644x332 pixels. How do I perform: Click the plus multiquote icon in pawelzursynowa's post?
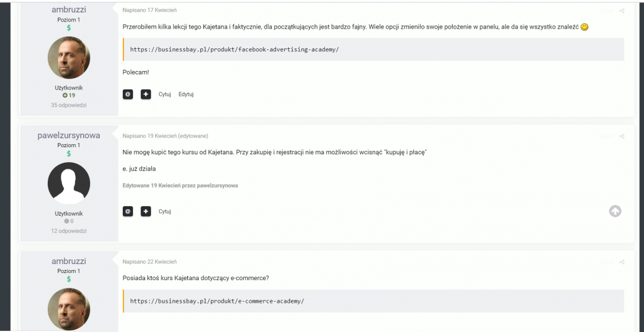(x=146, y=211)
